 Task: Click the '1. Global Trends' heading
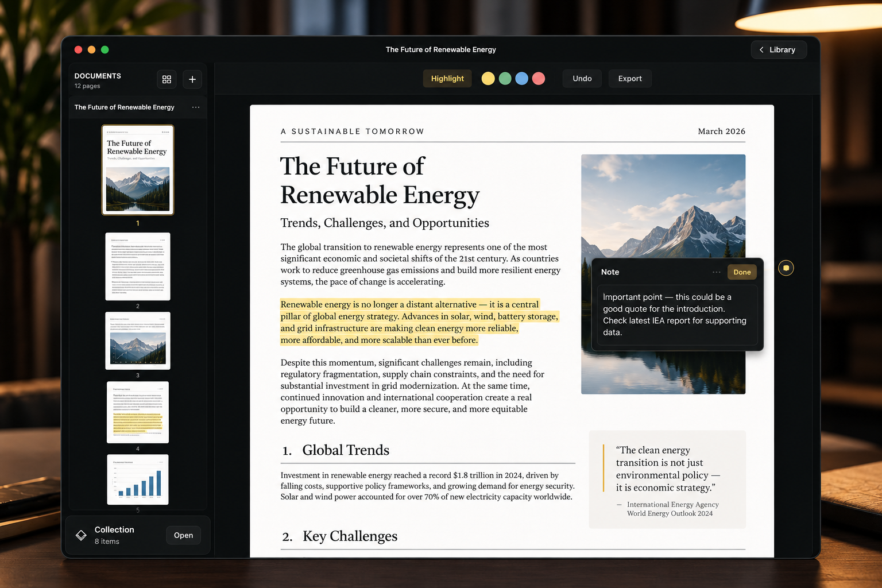point(335,450)
